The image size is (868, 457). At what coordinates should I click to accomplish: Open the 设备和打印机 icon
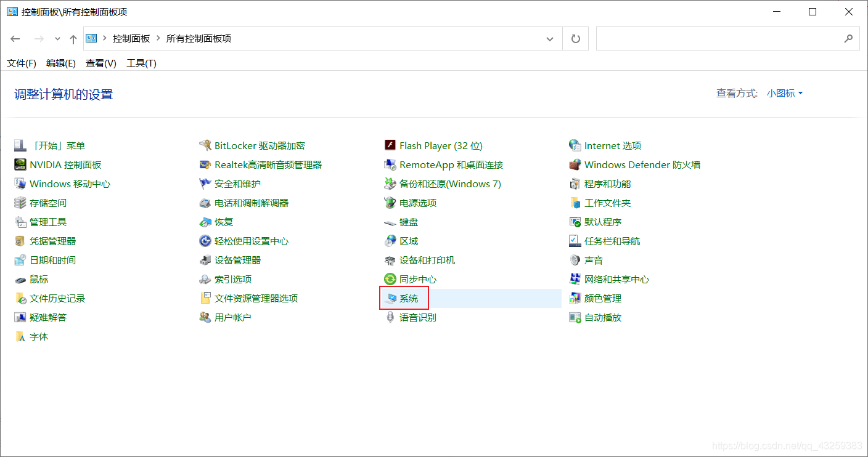(x=390, y=260)
